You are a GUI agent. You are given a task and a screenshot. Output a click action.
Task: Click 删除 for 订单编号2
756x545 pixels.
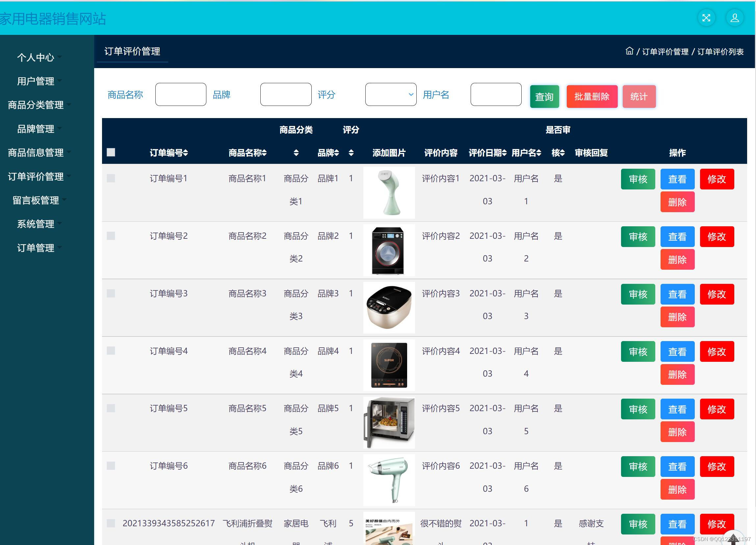pyautogui.click(x=677, y=259)
